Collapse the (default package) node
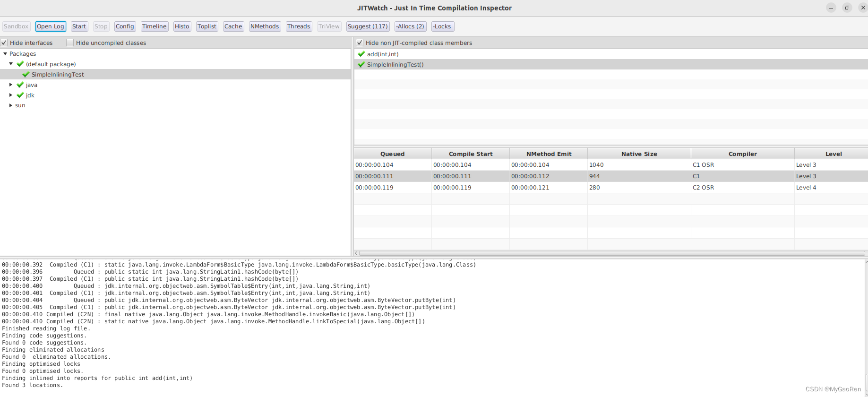Viewport: 868px width, 397px height. tap(11, 64)
